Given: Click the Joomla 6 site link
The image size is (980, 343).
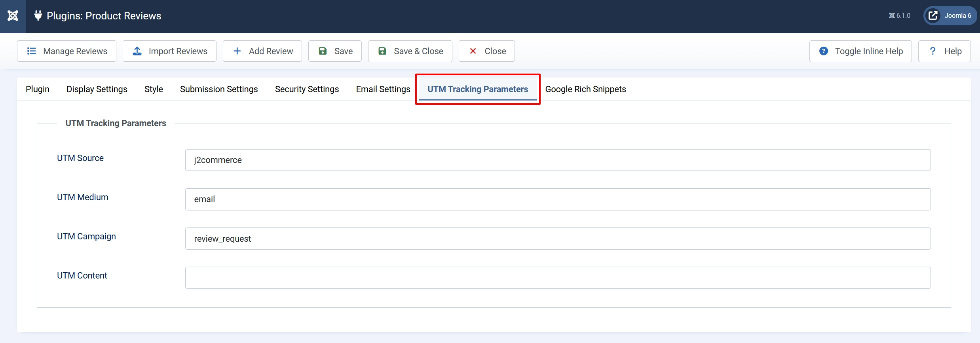Looking at the screenshot, I should [950, 16].
